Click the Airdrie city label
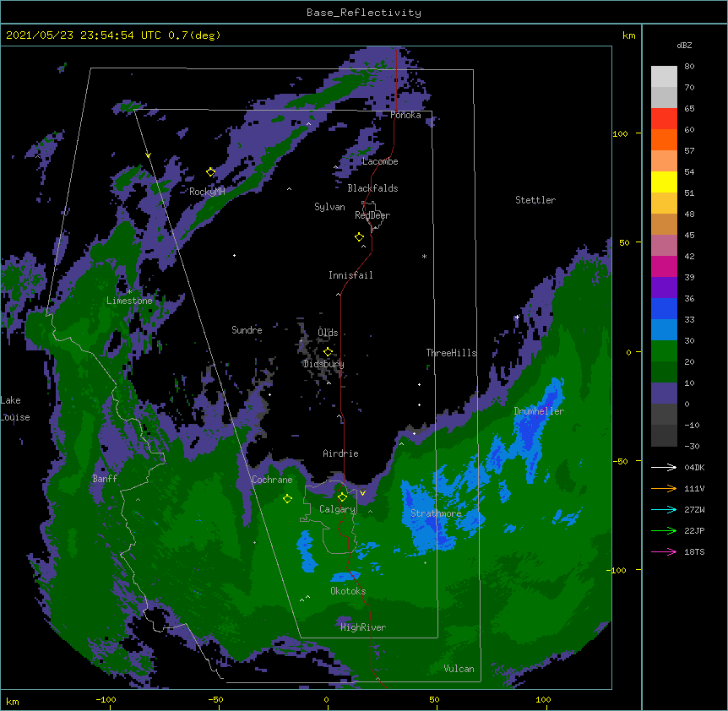 [340, 453]
